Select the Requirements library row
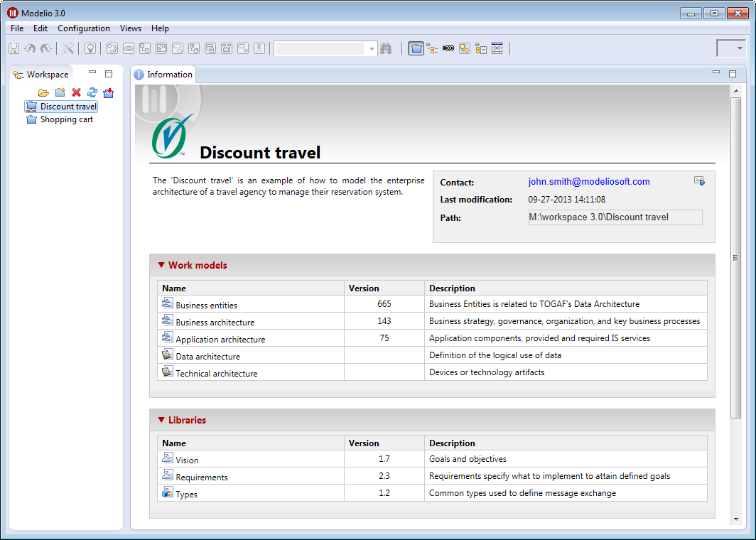 click(433, 476)
